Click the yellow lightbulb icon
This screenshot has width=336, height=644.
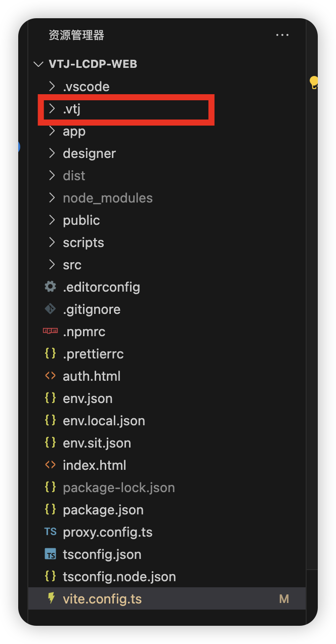point(314,82)
